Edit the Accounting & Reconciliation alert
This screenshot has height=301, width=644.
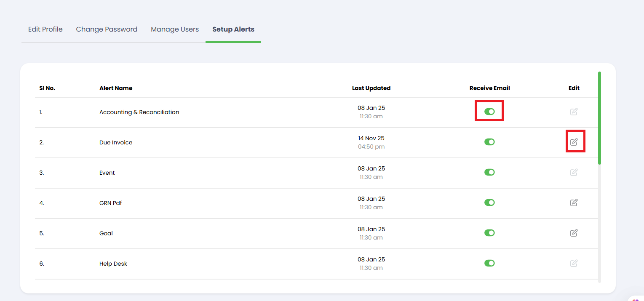click(x=574, y=112)
